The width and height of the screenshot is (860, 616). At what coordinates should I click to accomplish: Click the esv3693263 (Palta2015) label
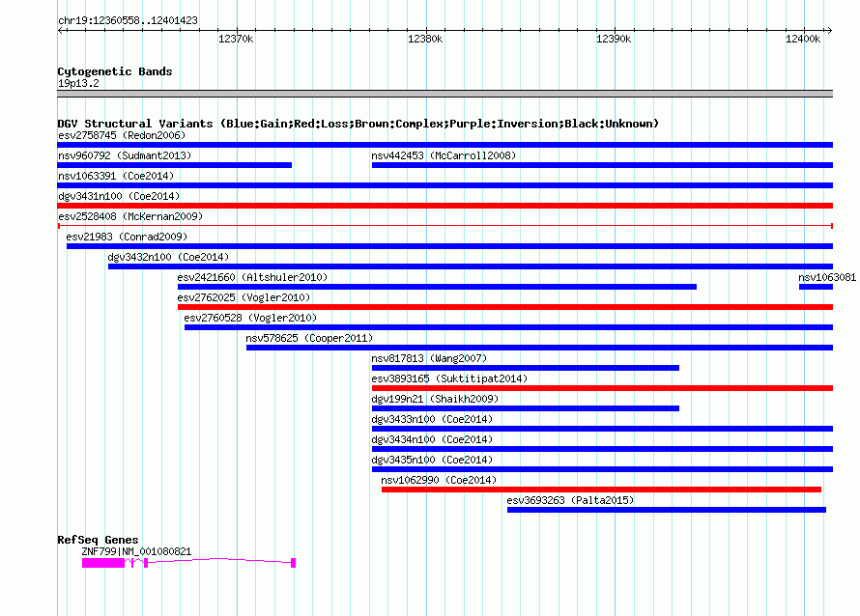570,500
